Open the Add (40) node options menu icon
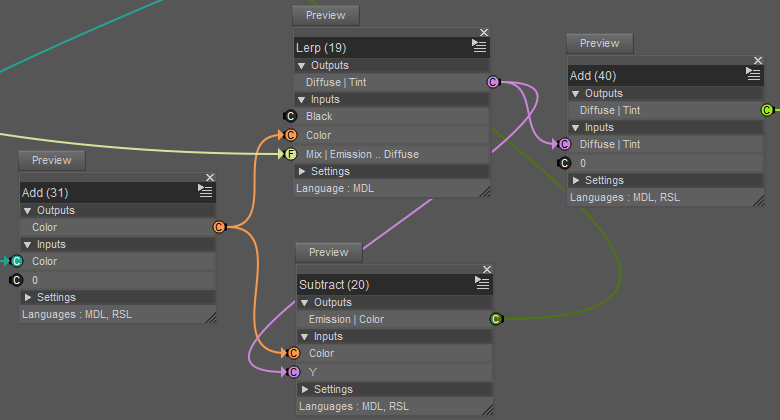The height and width of the screenshot is (420, 780). pos(753,74)
